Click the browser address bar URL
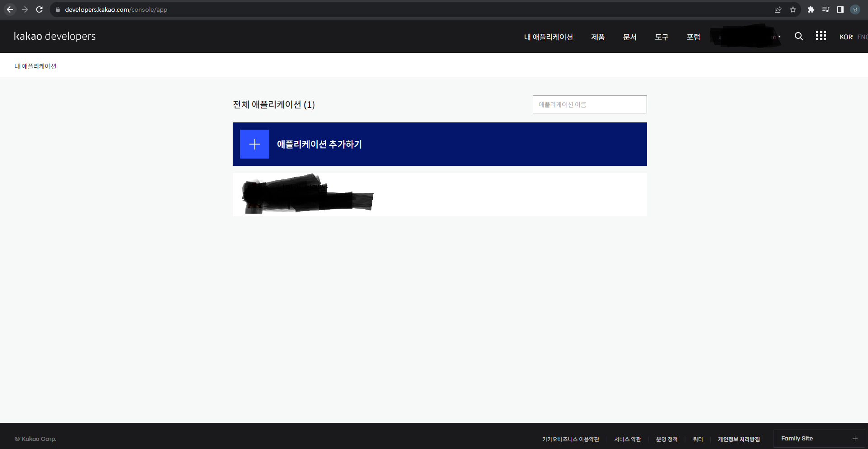868x449 pixels. pos(116,9)
